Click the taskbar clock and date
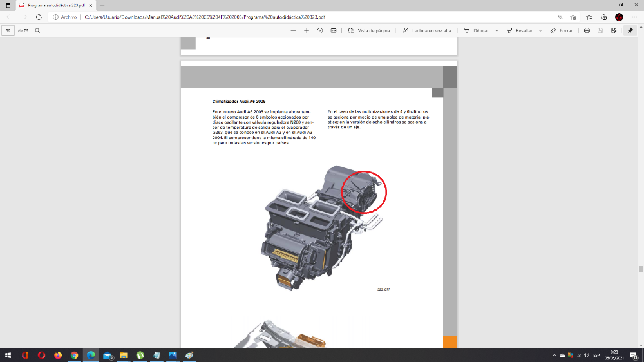This screenshot has width=644, height=362. tap(614, 356)
